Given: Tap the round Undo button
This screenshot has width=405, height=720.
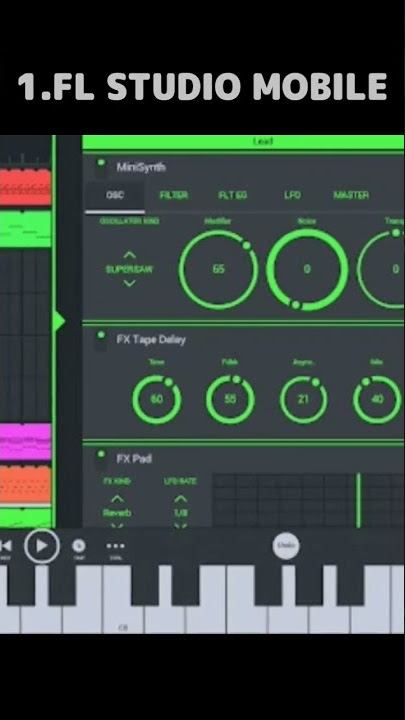Looking at the screenshot, I should 286,546.
